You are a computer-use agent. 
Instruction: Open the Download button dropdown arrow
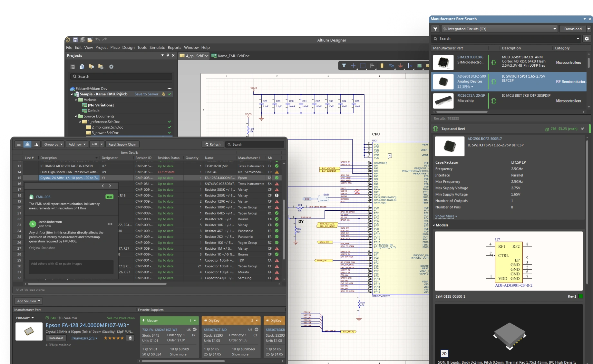588,29
